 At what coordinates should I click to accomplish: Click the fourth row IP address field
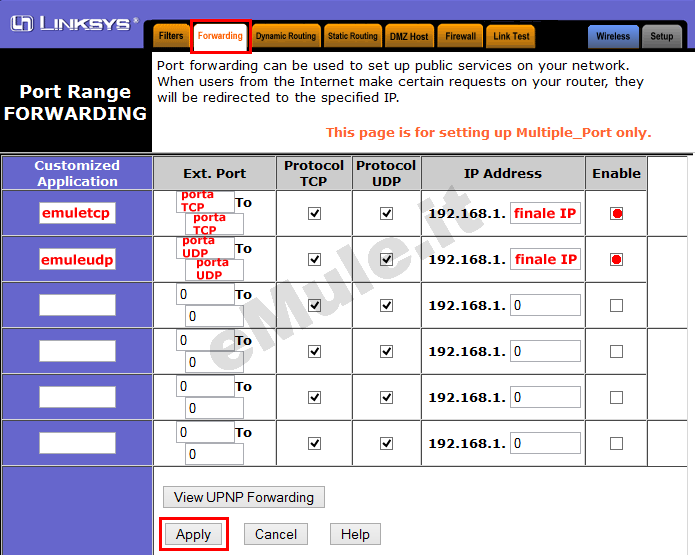tap(545, 351)
